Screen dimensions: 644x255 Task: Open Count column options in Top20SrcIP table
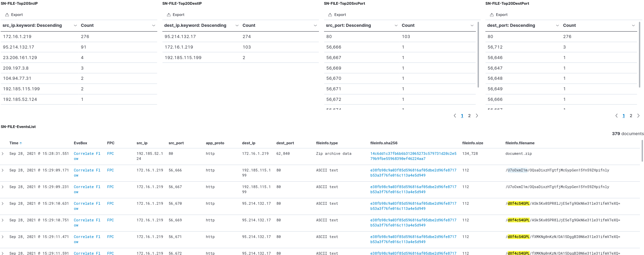(154, 25)
